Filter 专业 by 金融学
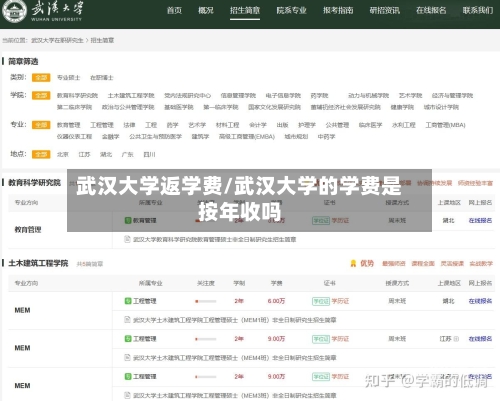 coord(110,136)
